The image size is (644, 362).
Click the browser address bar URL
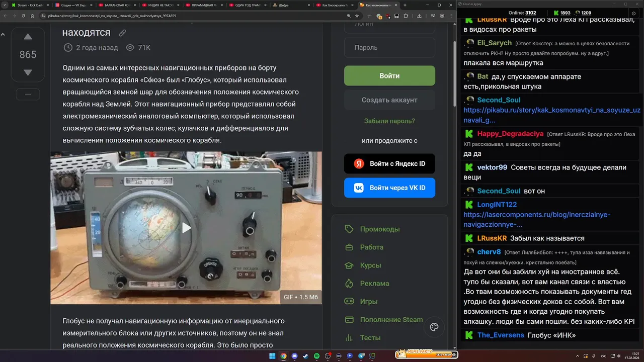[112, 16]
